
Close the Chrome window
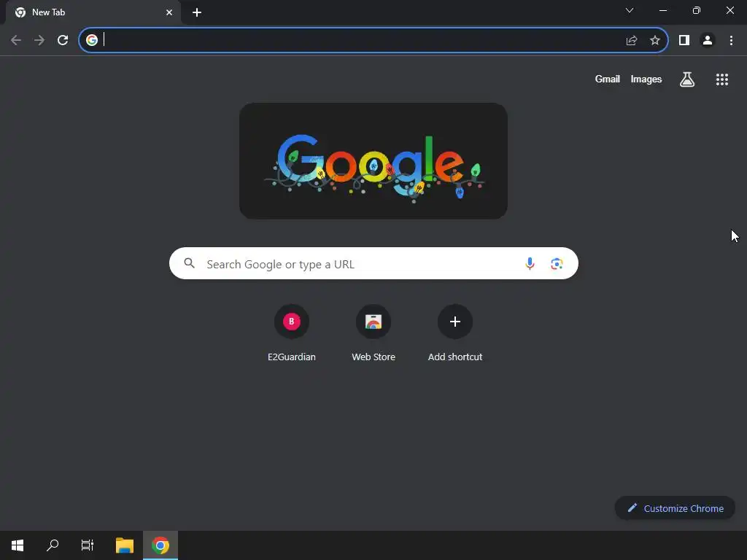click(x=729, y=10)
